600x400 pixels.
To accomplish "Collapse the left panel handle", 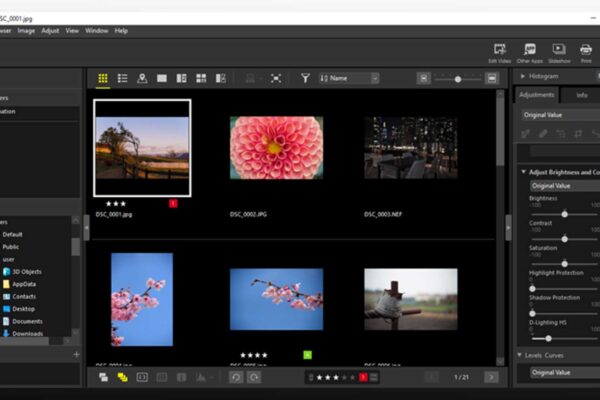I will click(86, 228).
